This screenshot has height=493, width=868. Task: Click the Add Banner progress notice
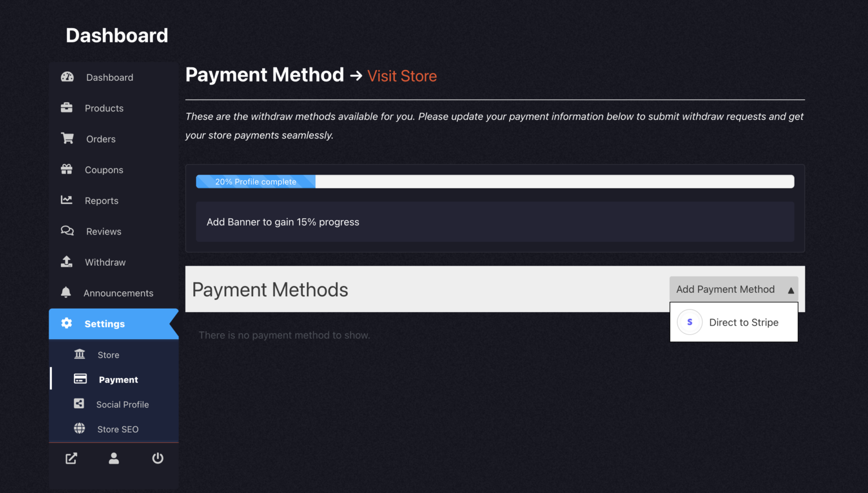495,222
